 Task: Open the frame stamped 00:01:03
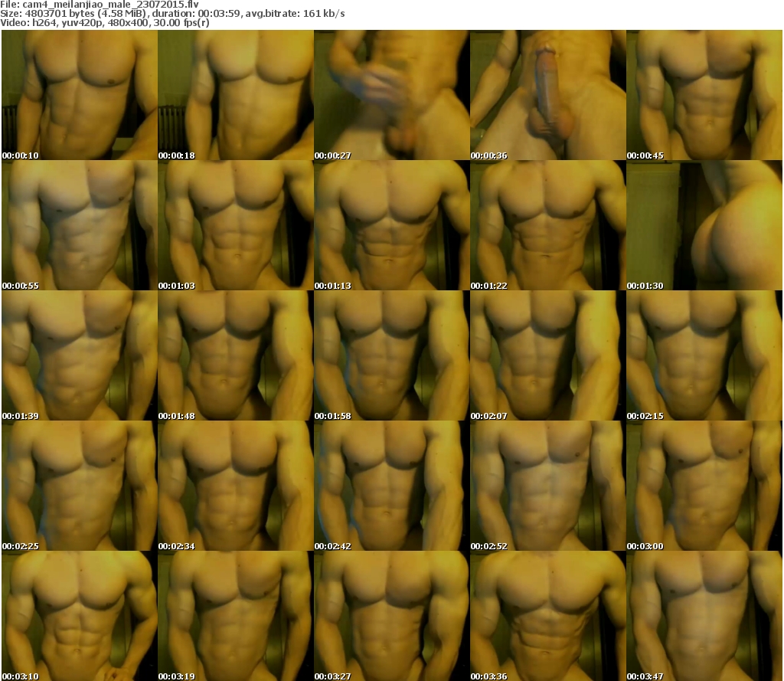point(236,225)
